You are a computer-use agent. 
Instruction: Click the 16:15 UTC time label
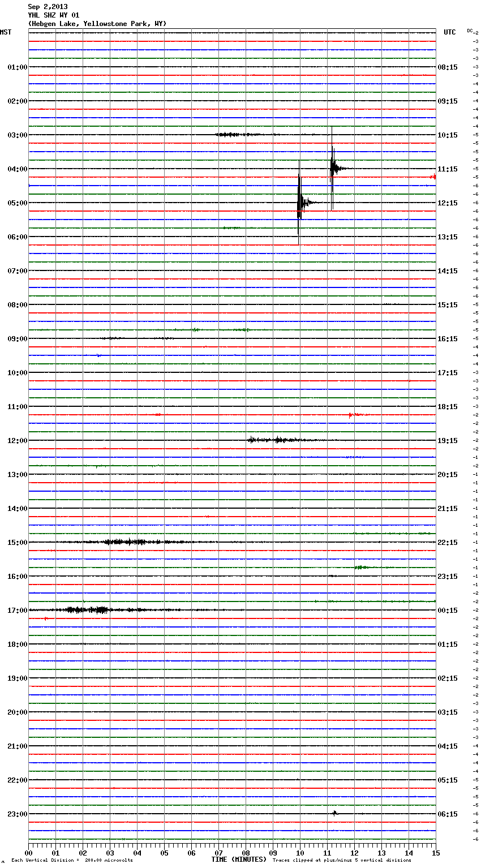tap(448, 339)
